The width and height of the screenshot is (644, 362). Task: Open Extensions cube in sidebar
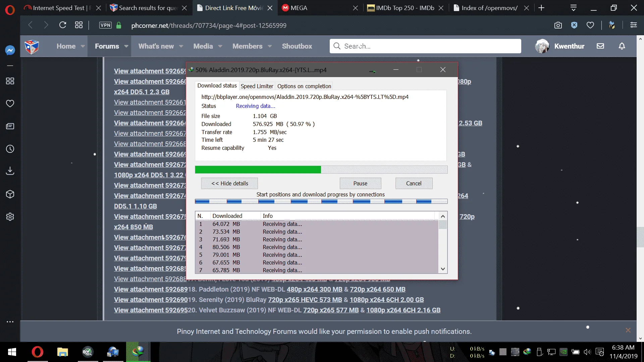10,194
